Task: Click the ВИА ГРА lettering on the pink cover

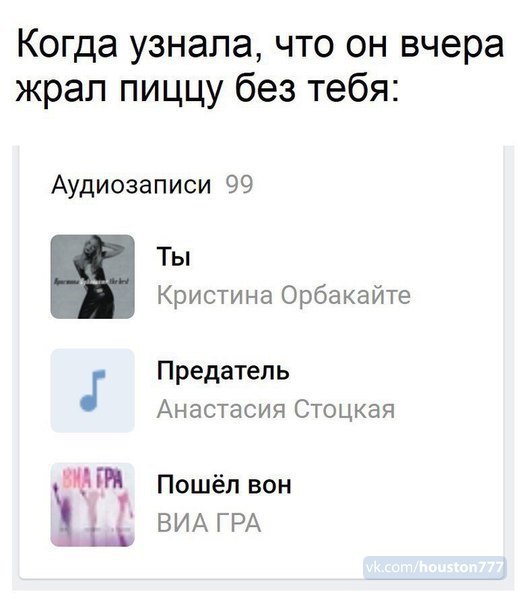Action: tap(94, 480)
